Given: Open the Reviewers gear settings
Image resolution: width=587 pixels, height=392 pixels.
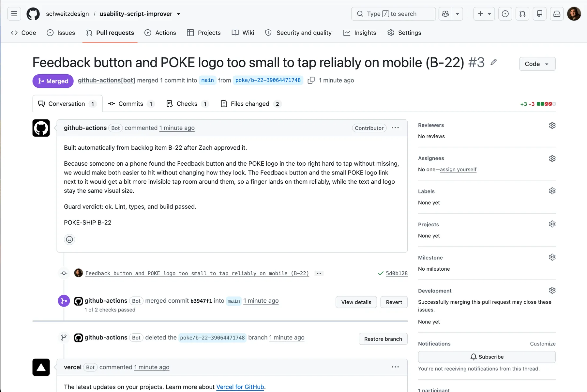Looking at the screenshot, I should (x=552, y=125).
